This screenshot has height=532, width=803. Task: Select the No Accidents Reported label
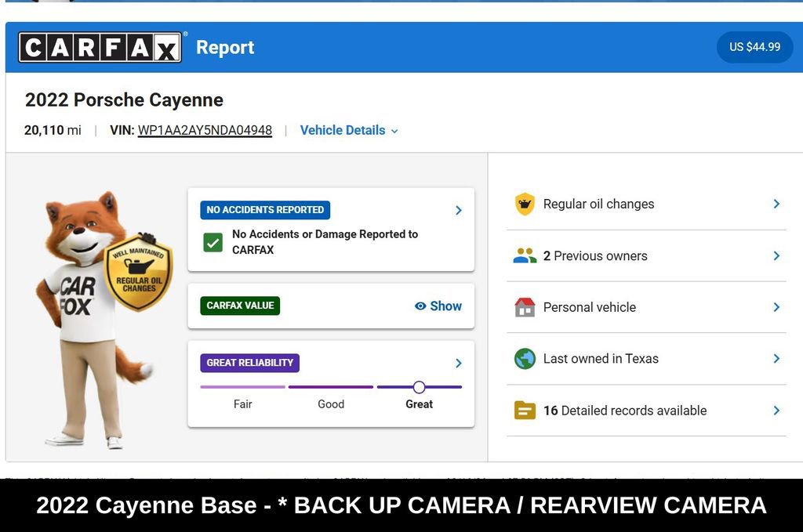pos(265,210)
